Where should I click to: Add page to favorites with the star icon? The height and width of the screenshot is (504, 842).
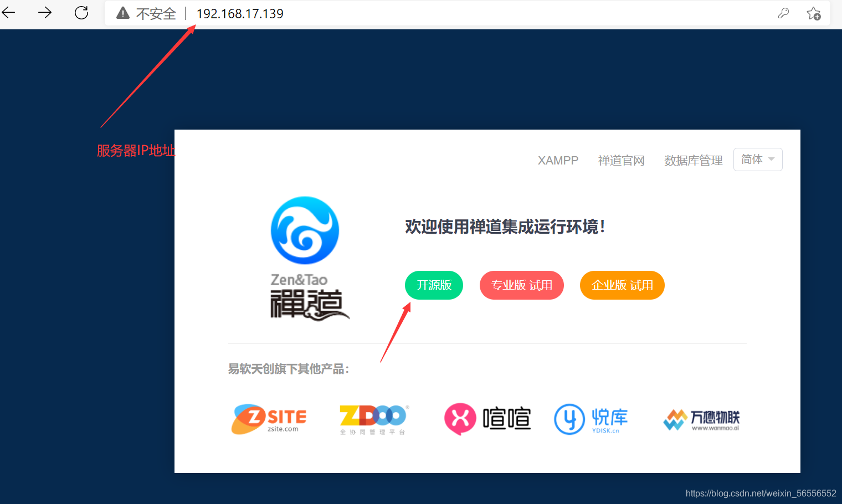pos(813,13)
